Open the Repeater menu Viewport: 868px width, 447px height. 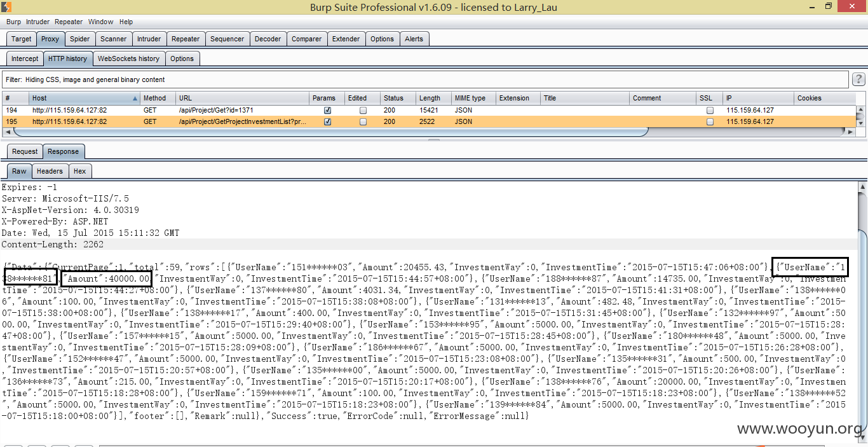click(x=69, y=22)
